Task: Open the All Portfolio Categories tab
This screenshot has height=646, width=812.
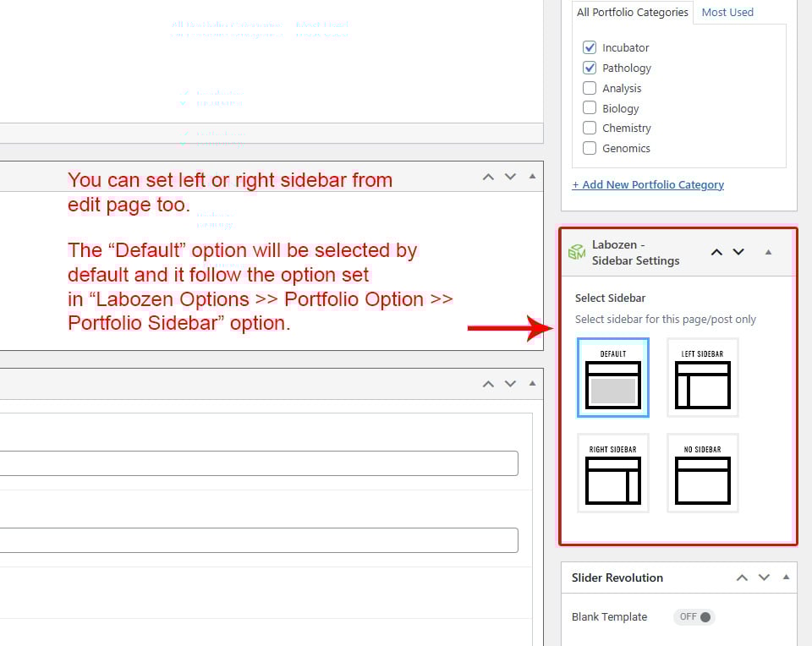Action: 633,12
